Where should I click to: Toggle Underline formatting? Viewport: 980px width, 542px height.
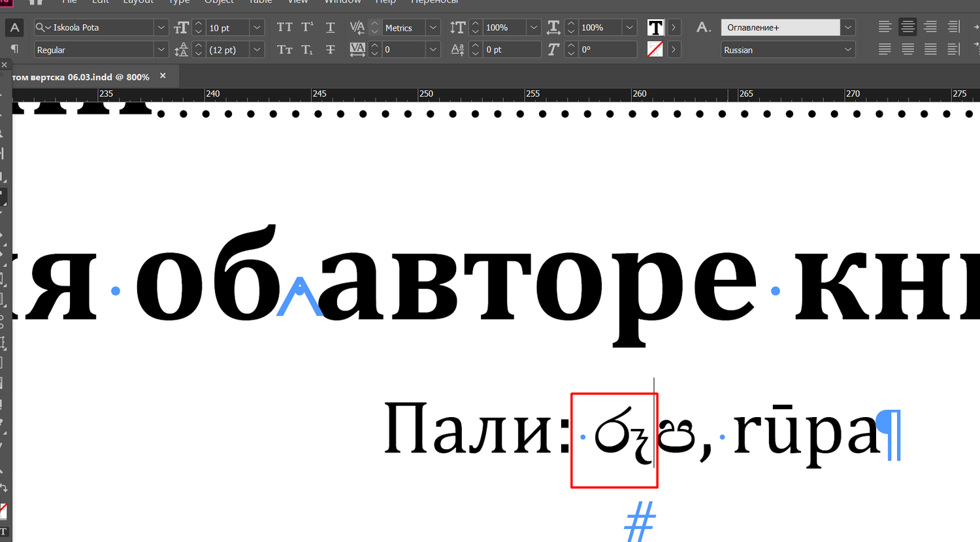330,27
